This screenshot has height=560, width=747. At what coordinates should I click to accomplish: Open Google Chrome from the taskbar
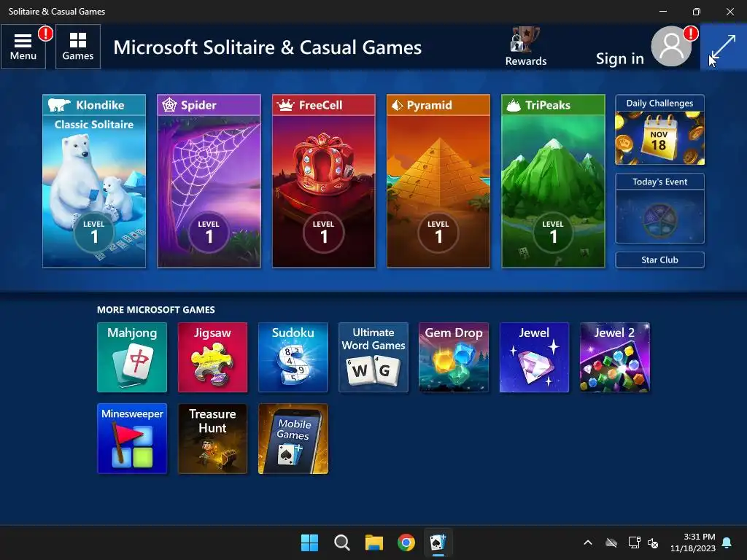click(406, 542)
